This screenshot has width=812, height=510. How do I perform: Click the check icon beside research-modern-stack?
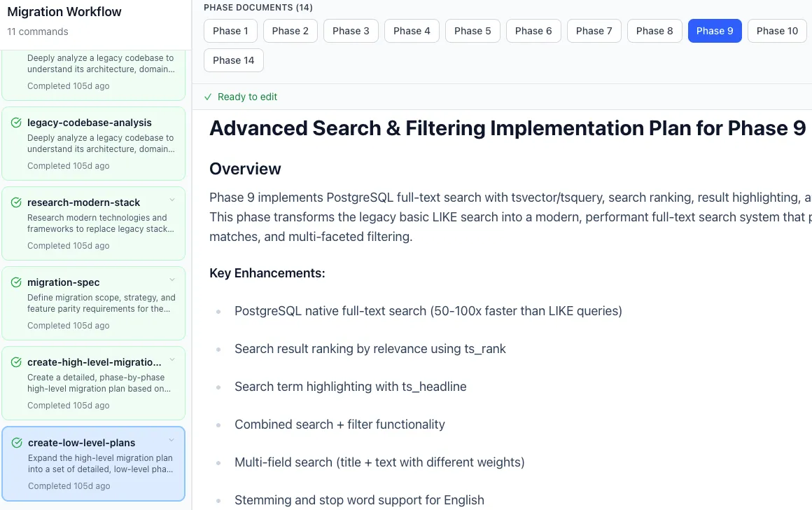tap(16, 202)
